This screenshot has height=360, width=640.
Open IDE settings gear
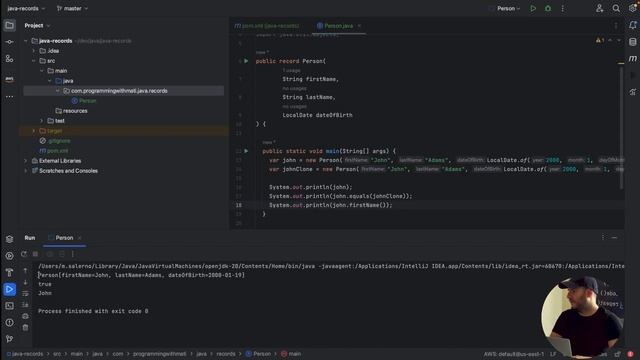click(632, 8)
